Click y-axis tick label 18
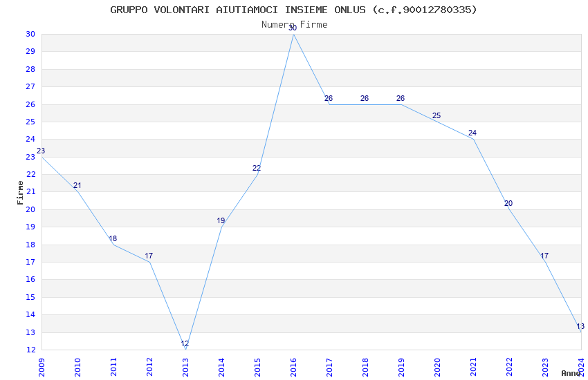The image size is (588, 380). tap(30, 245)
